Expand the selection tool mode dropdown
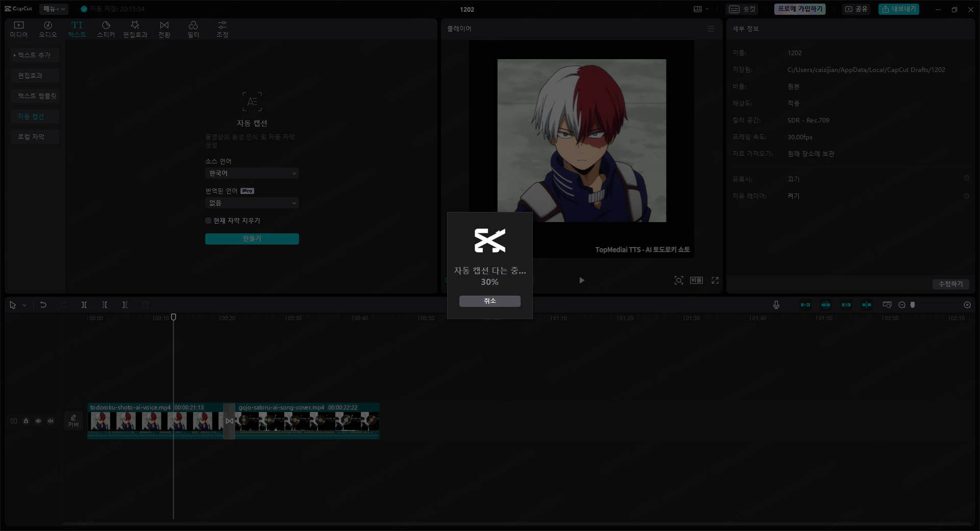 point(24,305)
